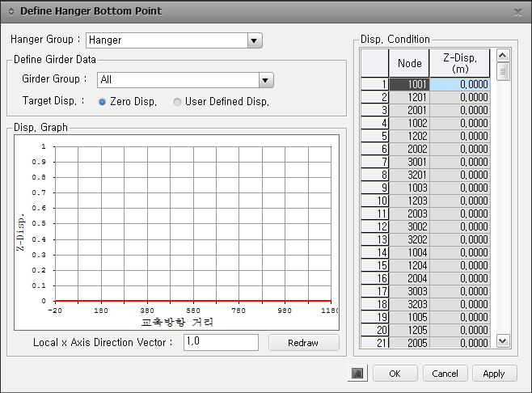Screen dimensions: 532x393
Task: Click the scroll up arrow in Disp. Condition table
Action: point(503,56)
